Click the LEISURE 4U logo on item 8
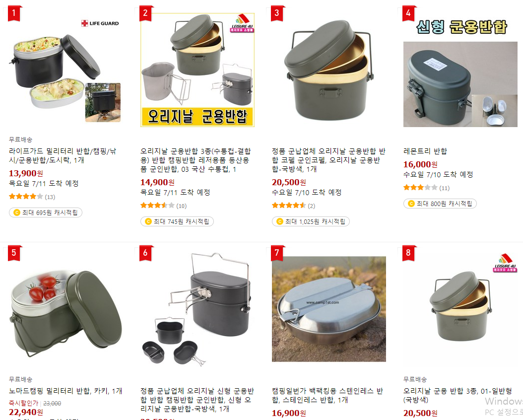Viewport: 523px width, 420px height. click(505, 263)
